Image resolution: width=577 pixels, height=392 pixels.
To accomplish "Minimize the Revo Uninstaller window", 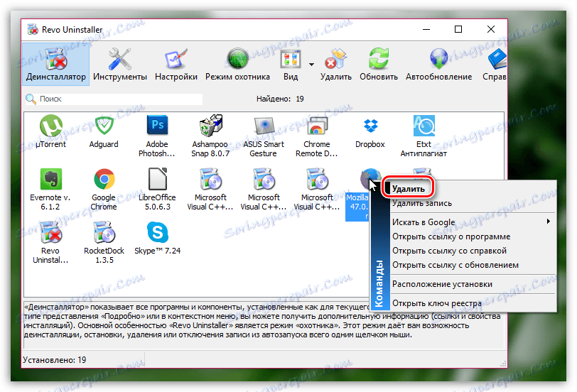I will (426, 29).
